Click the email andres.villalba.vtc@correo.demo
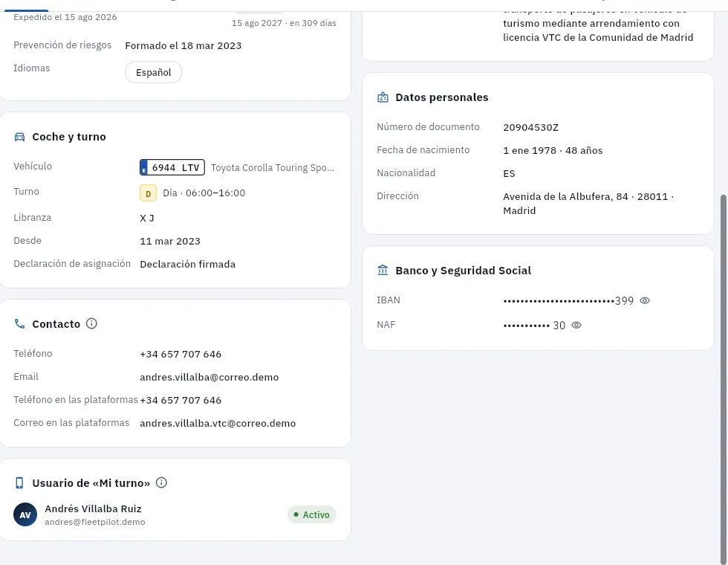 pos(218,423)
